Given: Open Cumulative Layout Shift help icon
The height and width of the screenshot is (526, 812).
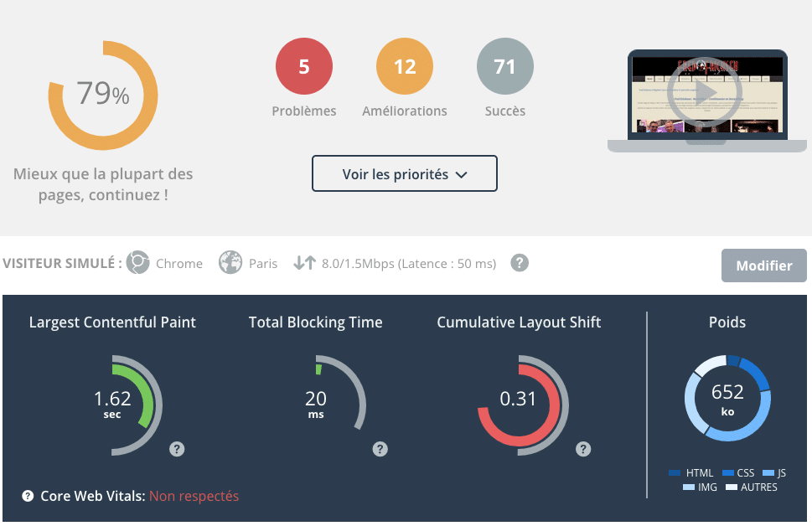Looking at the screenshot, I should coord(583,449).
